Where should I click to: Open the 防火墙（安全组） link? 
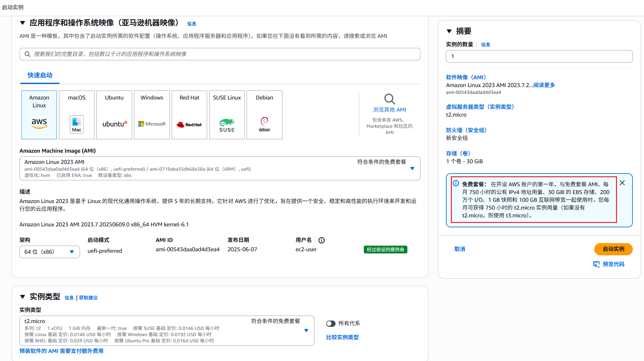[466, 130]
